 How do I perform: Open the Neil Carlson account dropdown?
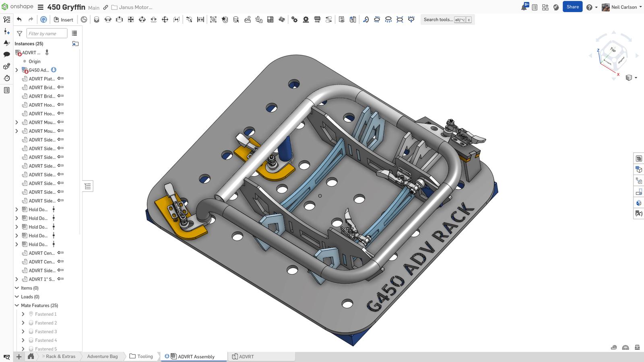pos(622,7)
